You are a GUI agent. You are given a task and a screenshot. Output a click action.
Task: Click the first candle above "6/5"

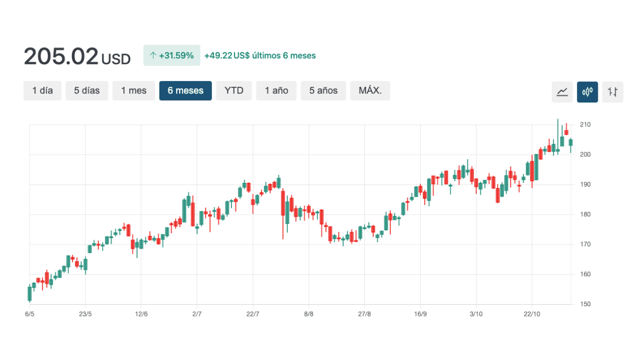pos(30,293)
